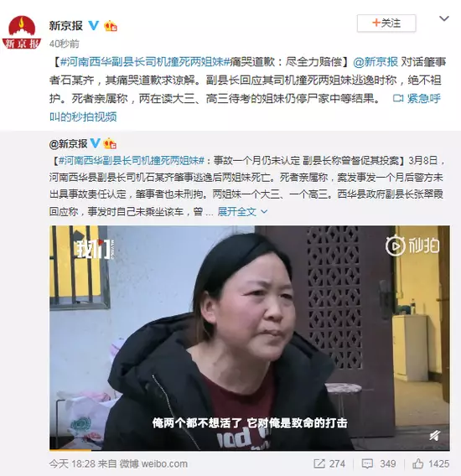This screenshot has height=476, width=461.
Task: Click the blue verified V badge beside 新京报
Action: click(x=94, y=26)
